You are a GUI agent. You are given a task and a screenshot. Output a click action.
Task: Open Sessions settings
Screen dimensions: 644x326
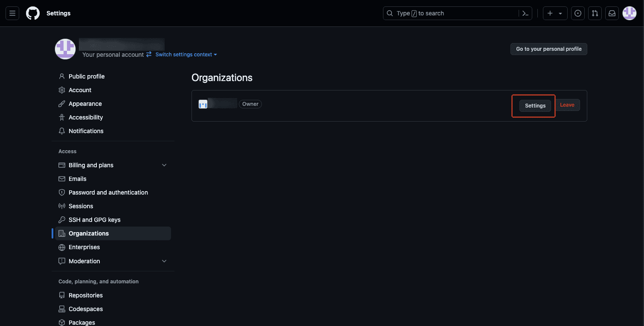point(113,206)
